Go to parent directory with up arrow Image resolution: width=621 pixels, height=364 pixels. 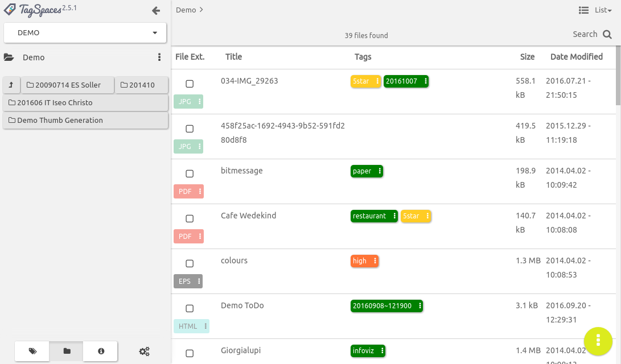pos(11,85)
